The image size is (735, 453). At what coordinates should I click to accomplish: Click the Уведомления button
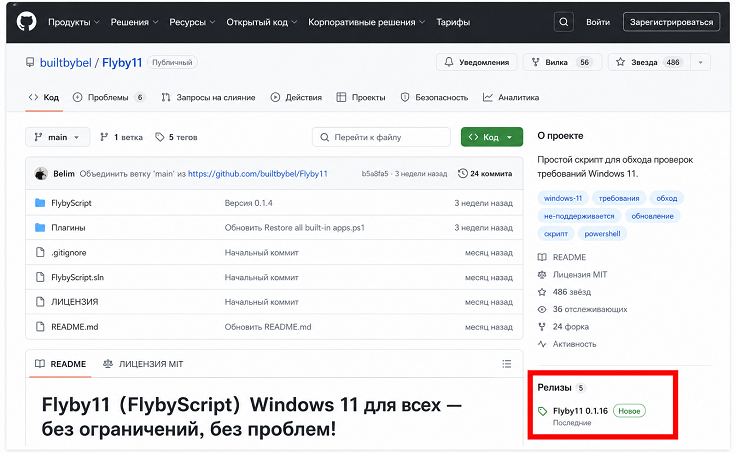click(476, 62)
